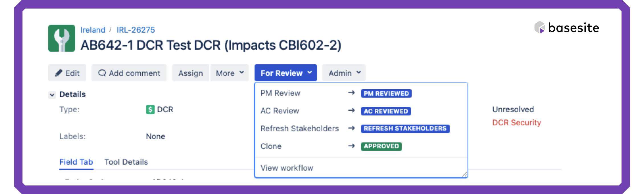644x194 pixels.
Task: Click the Add comment button
Action: 129,73
